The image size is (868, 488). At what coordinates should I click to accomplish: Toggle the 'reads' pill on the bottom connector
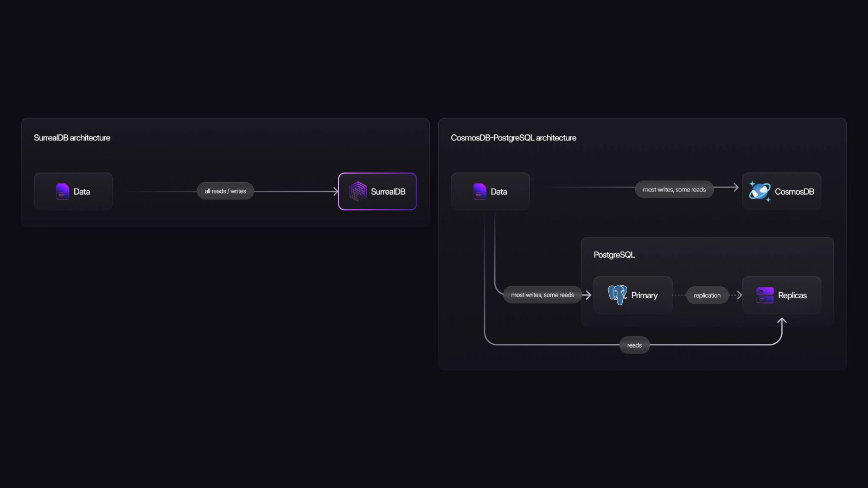[x=634, y=345]
